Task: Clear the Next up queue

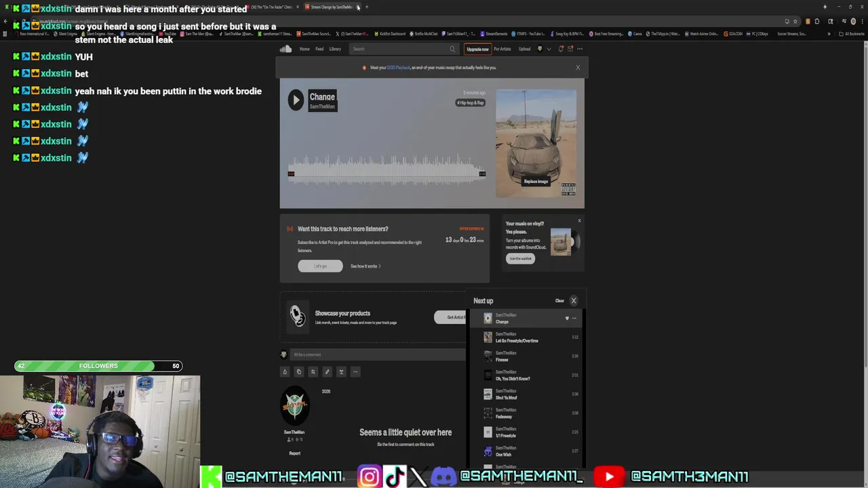Action: point(559,301)
